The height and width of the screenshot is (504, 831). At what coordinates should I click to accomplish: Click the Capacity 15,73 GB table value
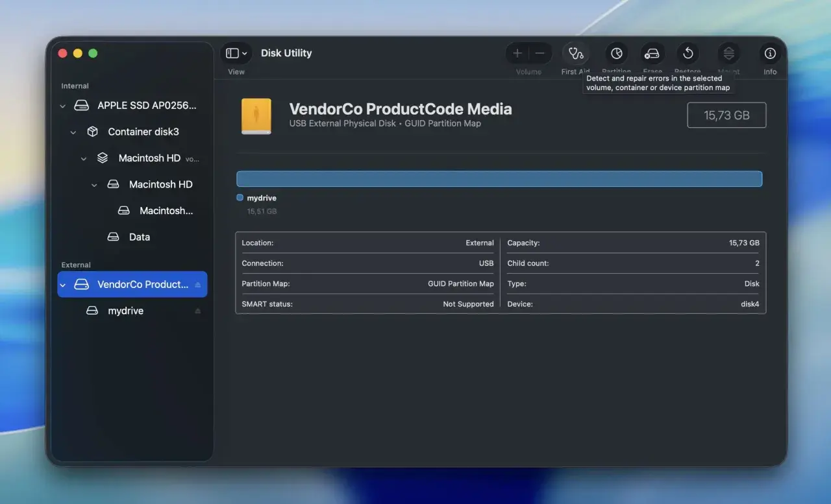744,243
